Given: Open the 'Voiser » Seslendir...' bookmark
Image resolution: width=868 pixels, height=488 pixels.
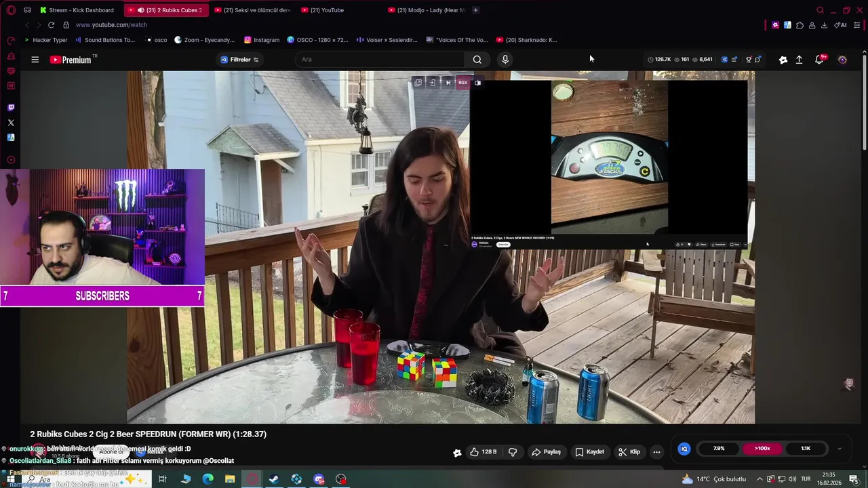Looking at the screenshot, I should tap(387, 40).
